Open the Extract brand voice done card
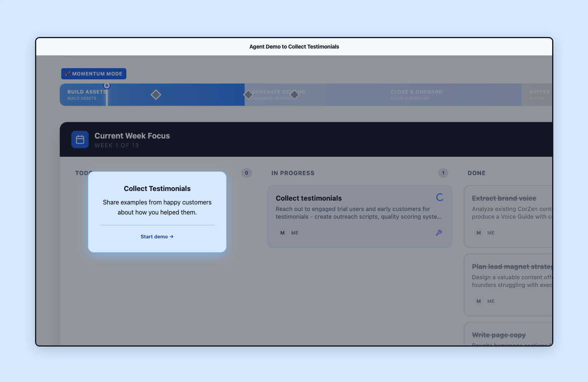 (508, 216)
